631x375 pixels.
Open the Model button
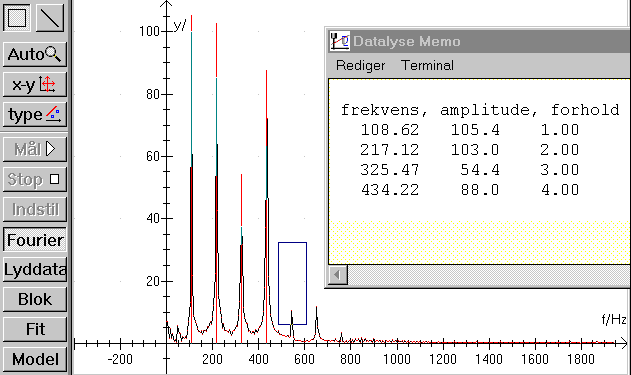[35, 359]
